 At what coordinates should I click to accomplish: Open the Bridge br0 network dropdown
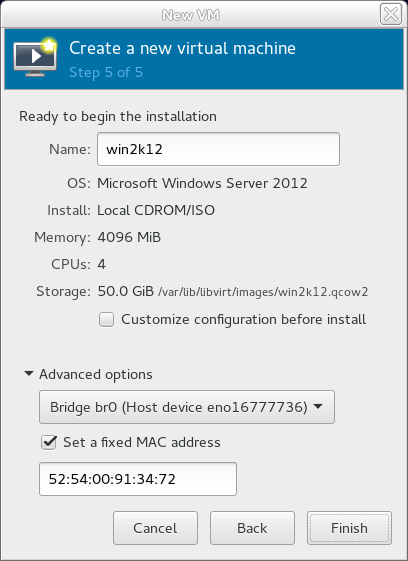click(187, 407)
